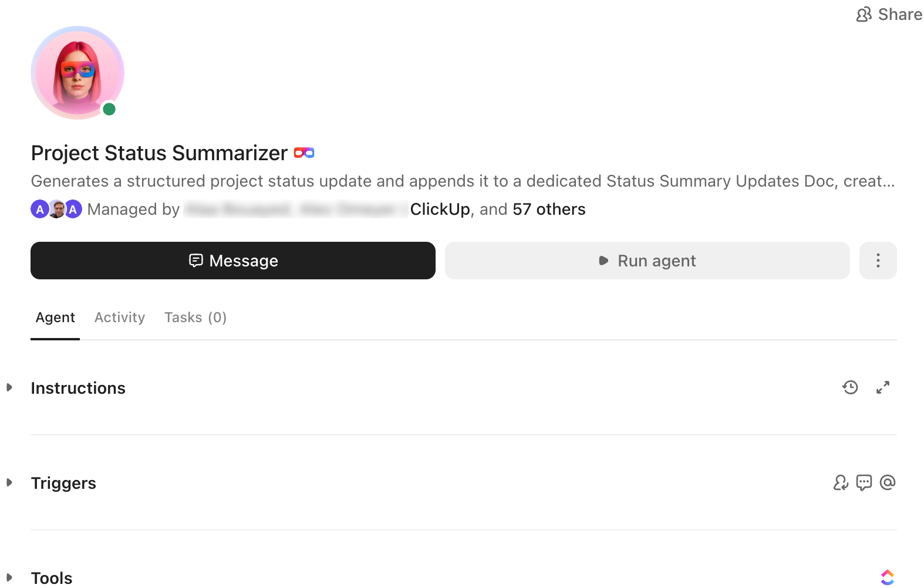Open the three-dot options menu
This screenshot has width=924, height=588.
[x=878, y=261]
